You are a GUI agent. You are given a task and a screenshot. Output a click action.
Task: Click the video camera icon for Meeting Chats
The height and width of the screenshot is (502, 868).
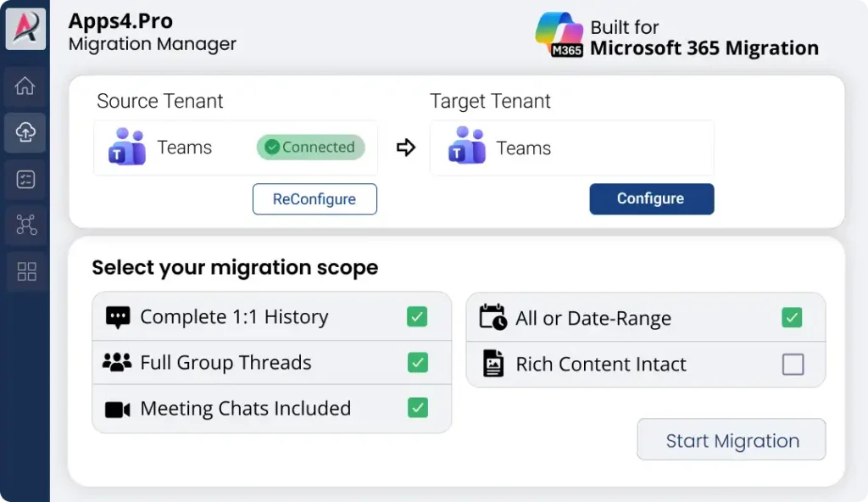pyautogui.click(x=117, y=410)
